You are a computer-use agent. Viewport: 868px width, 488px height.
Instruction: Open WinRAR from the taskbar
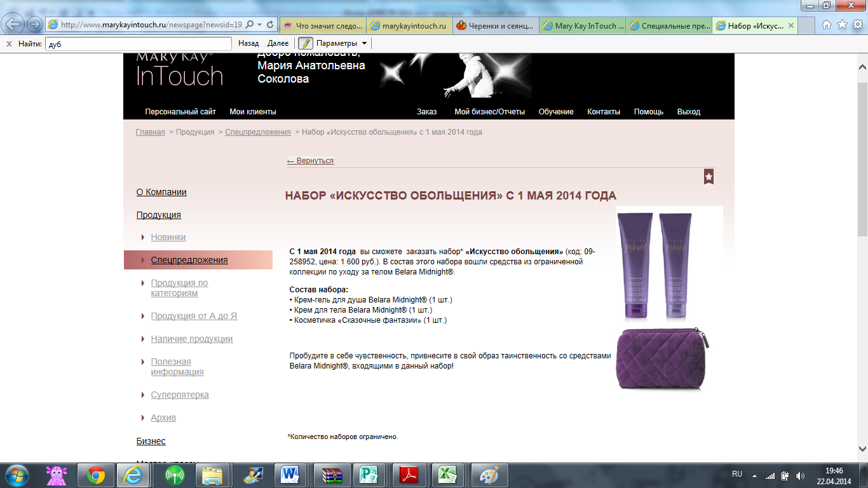click(332, 475)
